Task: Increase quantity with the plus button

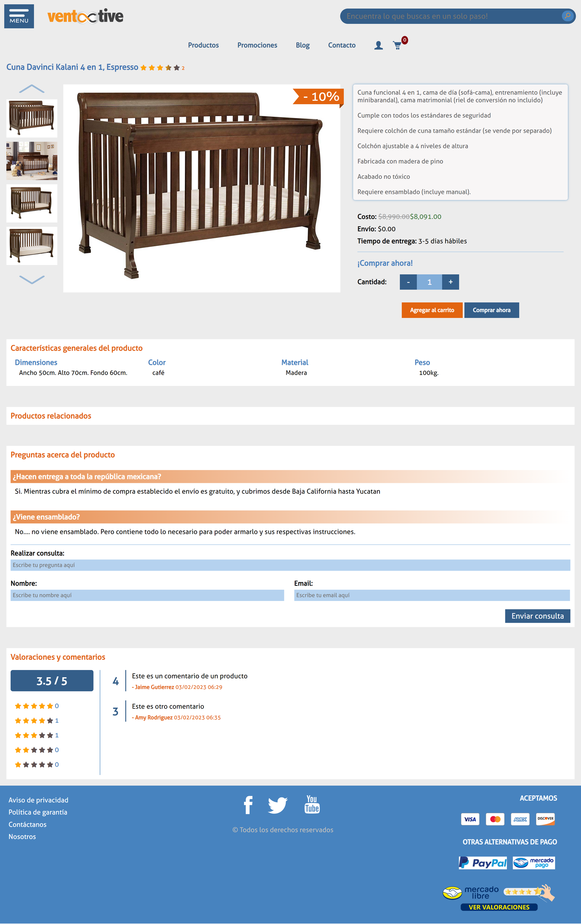Action: [450, 282]
